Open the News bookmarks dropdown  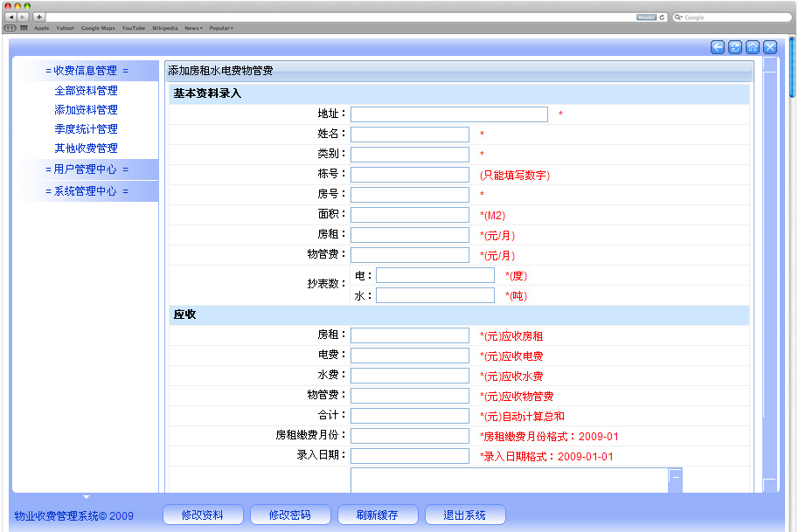coord(193,28)
